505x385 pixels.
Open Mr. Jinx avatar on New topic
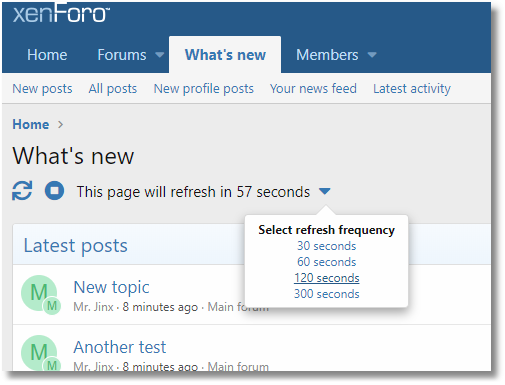(39, 293)
